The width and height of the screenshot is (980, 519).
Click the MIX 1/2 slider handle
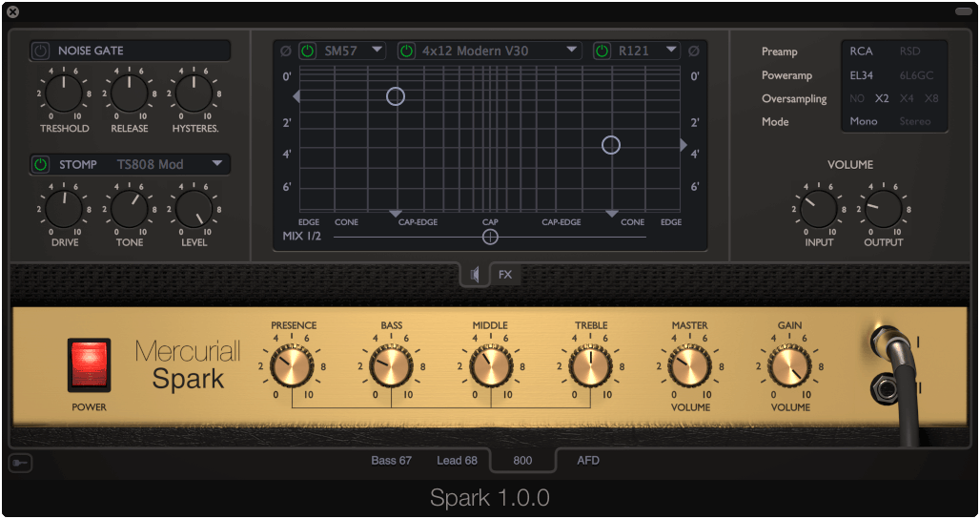(x=490, y=237)
